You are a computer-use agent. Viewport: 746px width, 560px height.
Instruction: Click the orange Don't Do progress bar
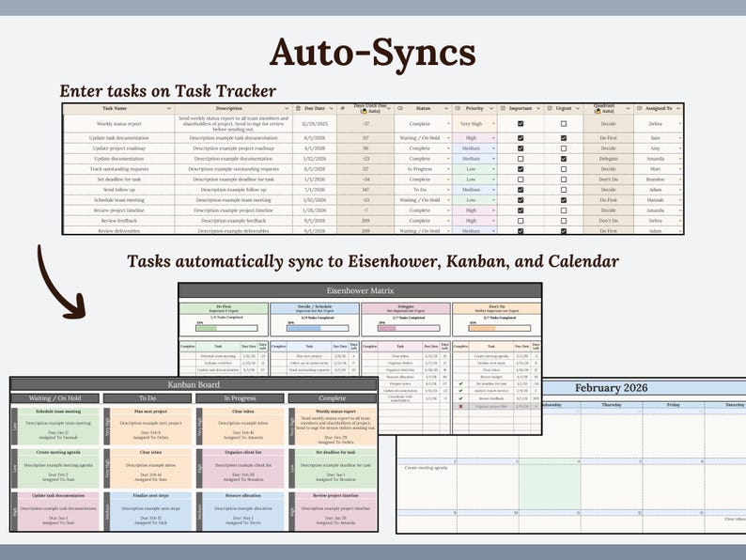click(x=500, y=328)
